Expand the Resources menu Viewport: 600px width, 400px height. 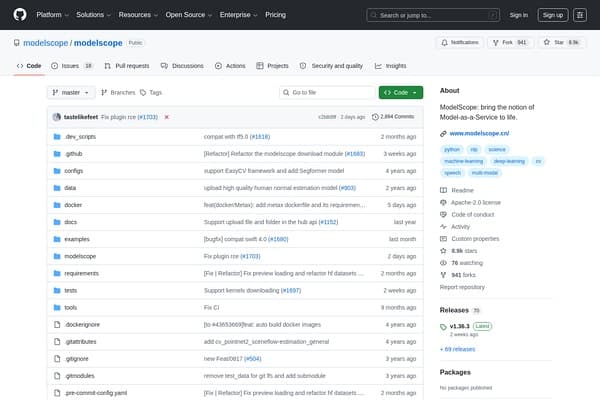point(138,15)
